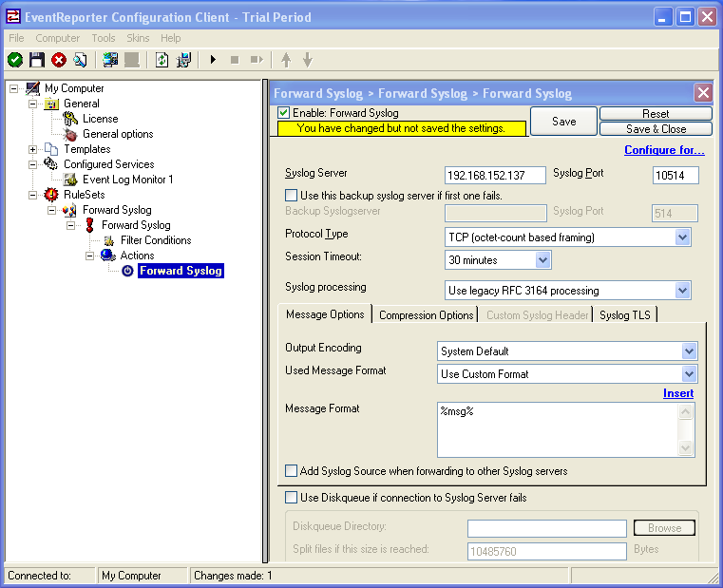Image resolution: width=723 pixels, height=588 pixels.
Task: Click the RuleSets gear icon in tree
Action: click(51, 195)
